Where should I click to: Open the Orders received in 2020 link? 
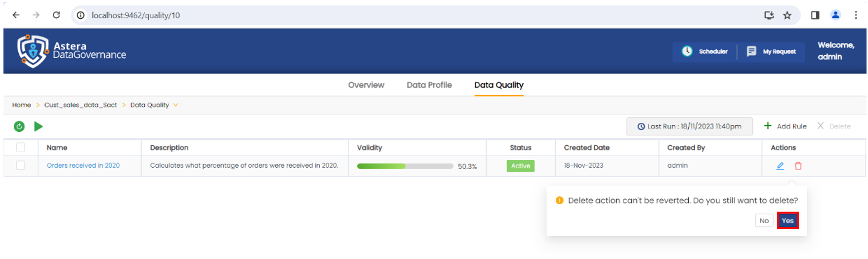[83, 165]
